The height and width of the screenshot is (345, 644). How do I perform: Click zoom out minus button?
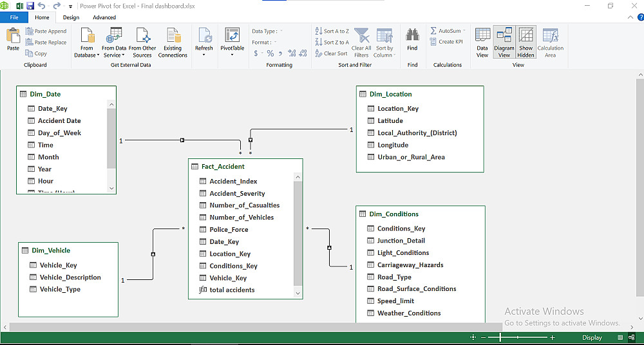coord(484,338)
